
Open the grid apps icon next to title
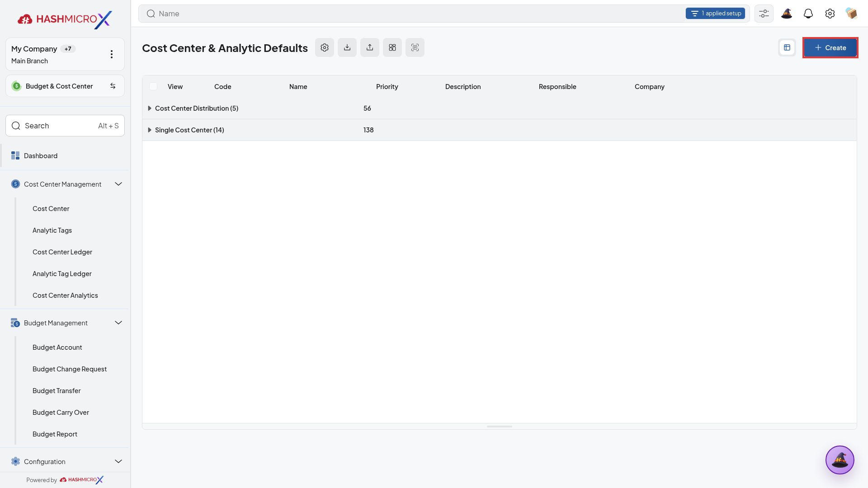coord(392,47)
